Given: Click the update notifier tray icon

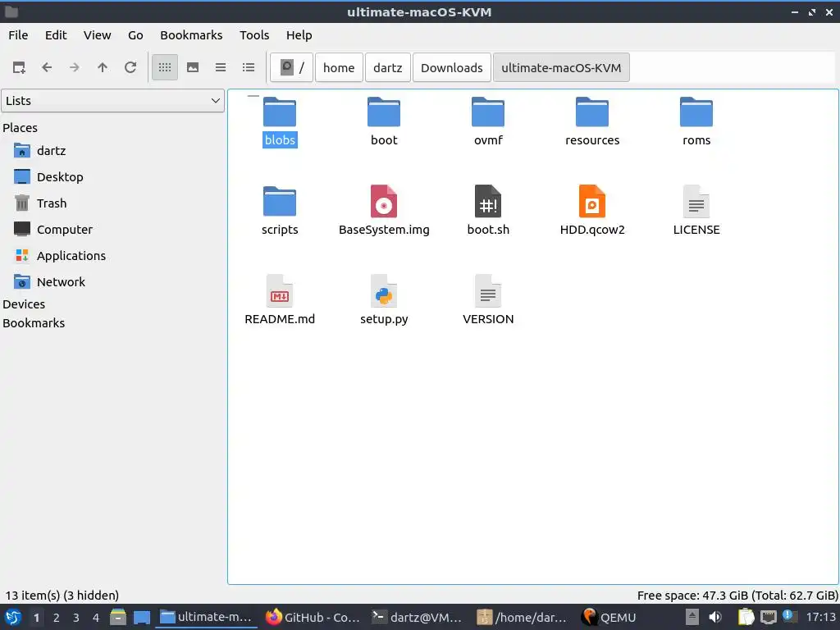Looking at the screenshot, I should [x=789, y=616].
